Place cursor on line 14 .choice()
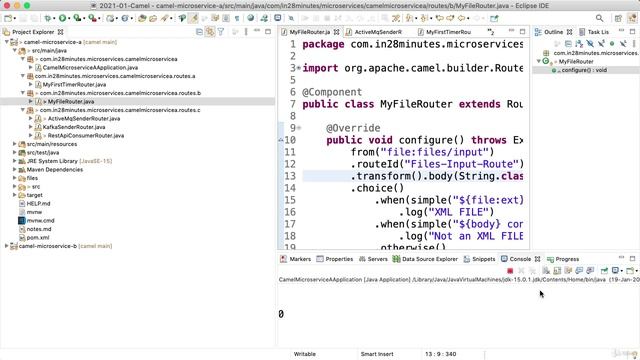The width and height of the screenshot is (640, 360). [x=377, y=188]
